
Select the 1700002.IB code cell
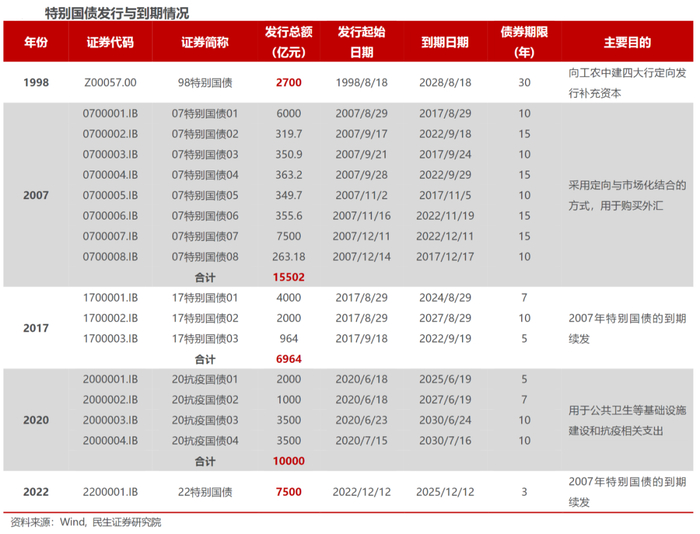110,318
